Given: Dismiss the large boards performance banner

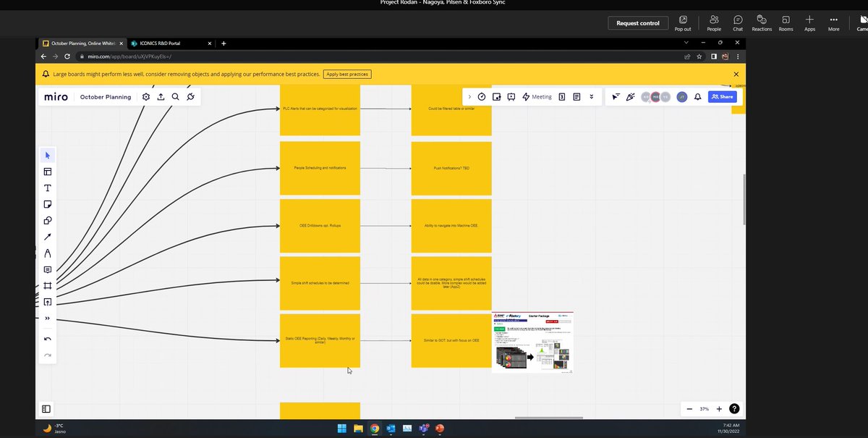Looking at the screenshot, I should point(736,74).
